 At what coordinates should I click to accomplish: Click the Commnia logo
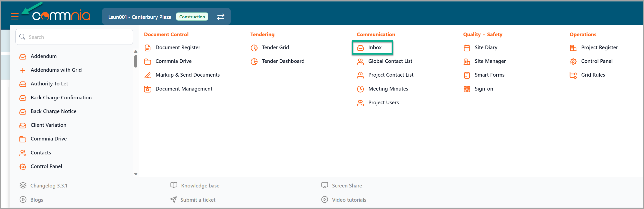[x=61, y=15]
